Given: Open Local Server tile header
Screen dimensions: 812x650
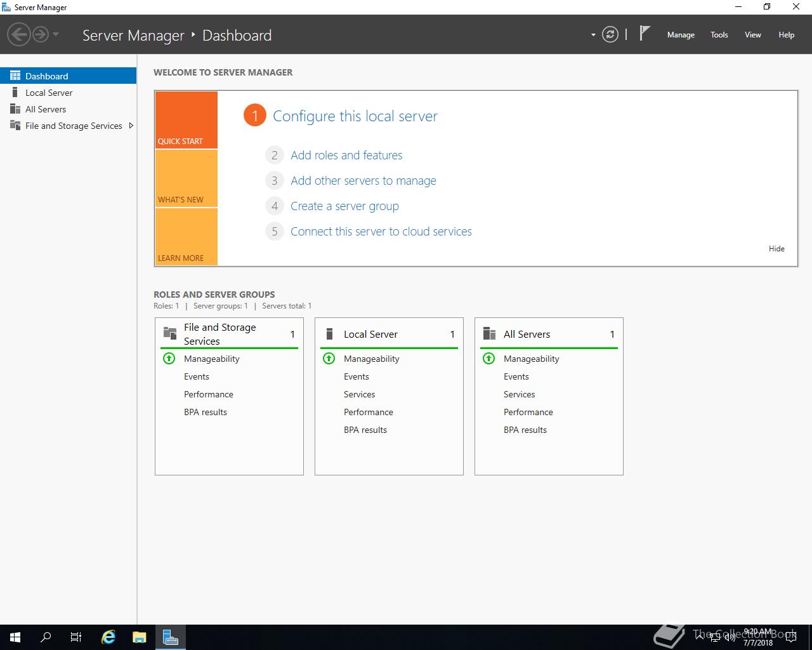Looking at the screenshot, I should (389, 334).
